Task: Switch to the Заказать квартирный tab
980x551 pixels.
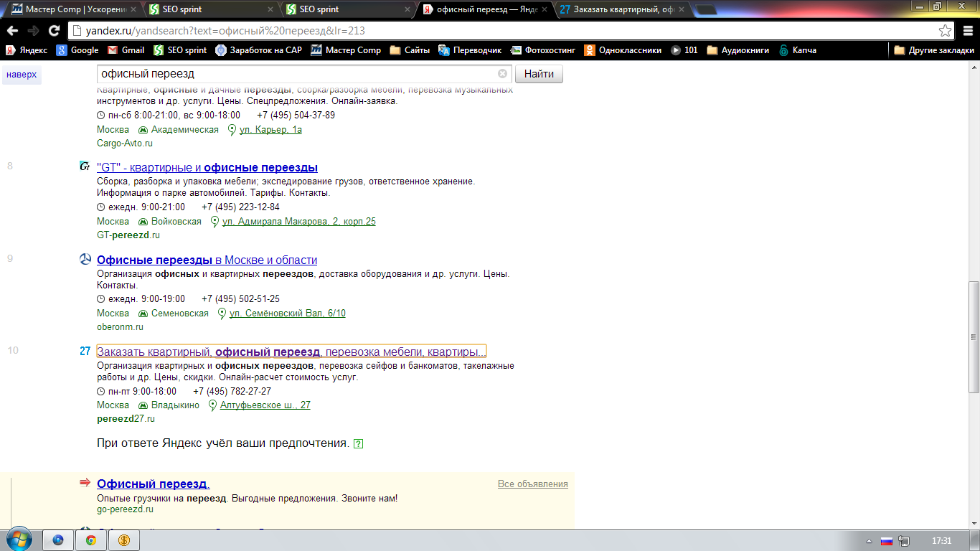Action: pos(621,9)
